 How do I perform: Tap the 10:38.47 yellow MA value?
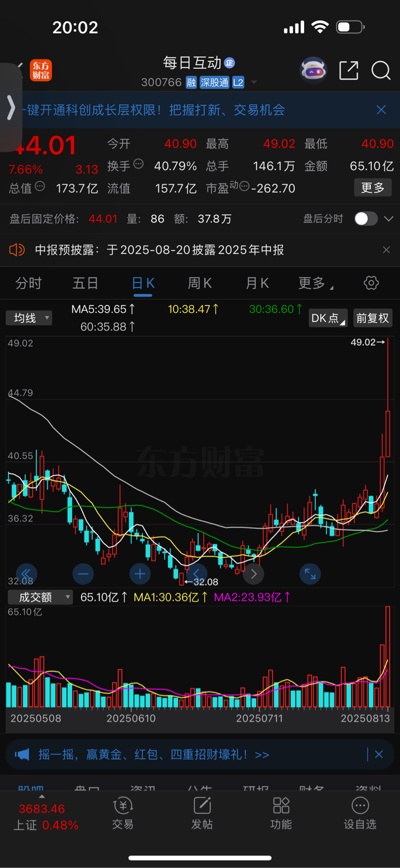click(193, 309)
